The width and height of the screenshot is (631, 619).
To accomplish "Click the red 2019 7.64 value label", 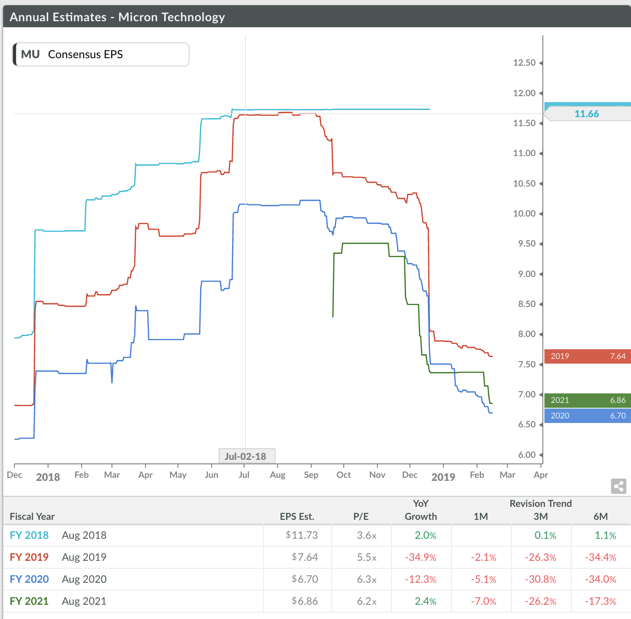I will coord(588,356).
